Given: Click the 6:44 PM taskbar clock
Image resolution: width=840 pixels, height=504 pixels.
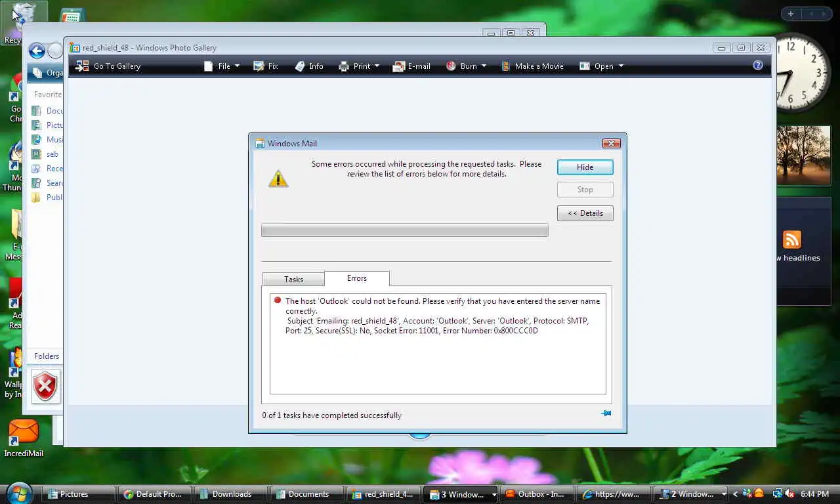Looking at the screenshot, I should [814, 494].
